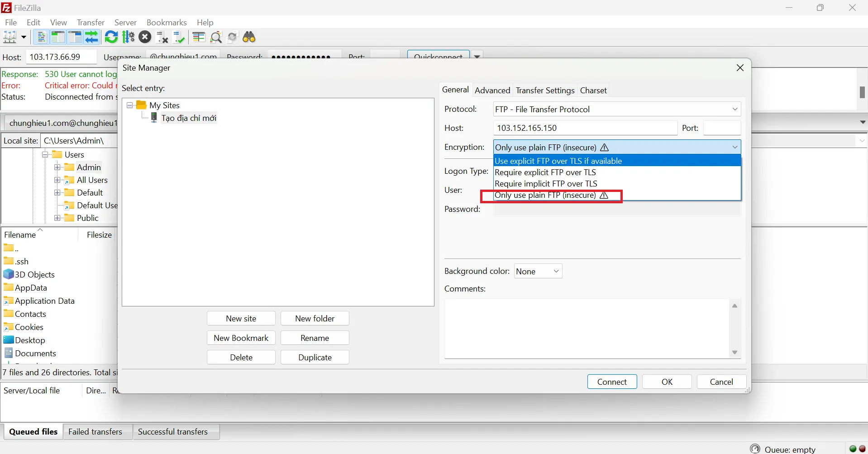
Task: Collapse the My Sites tree node
Action: pyautogui.click(x=130, y=105)
